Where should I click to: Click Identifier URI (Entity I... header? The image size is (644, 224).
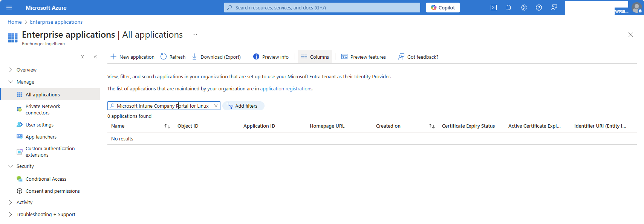(600, 126)
